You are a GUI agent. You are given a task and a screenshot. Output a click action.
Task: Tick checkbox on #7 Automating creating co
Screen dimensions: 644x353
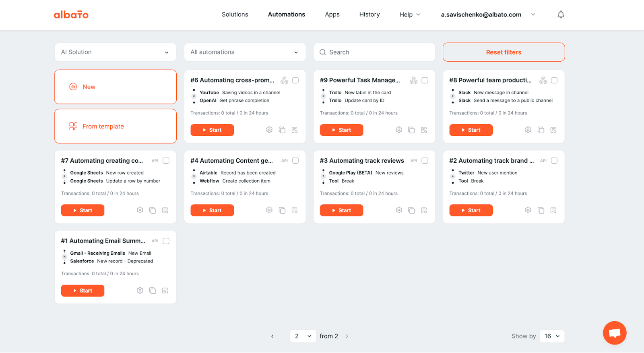pyautogui.click(x=166, y=160)
